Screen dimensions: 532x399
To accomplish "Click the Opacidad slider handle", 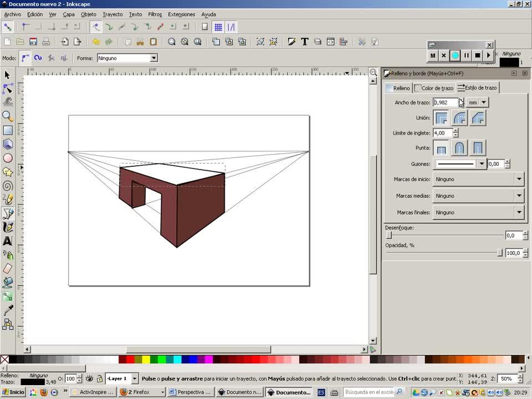I will (500, 253).
